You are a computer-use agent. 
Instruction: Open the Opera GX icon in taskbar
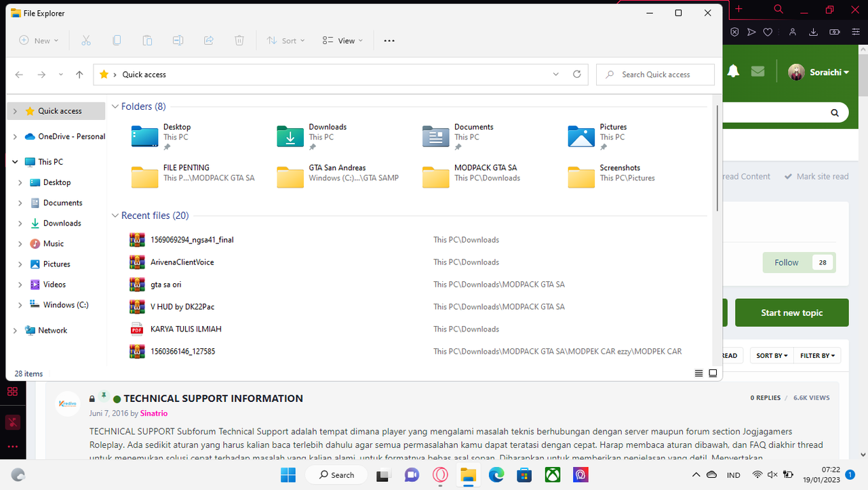click(x=440, y=474)
